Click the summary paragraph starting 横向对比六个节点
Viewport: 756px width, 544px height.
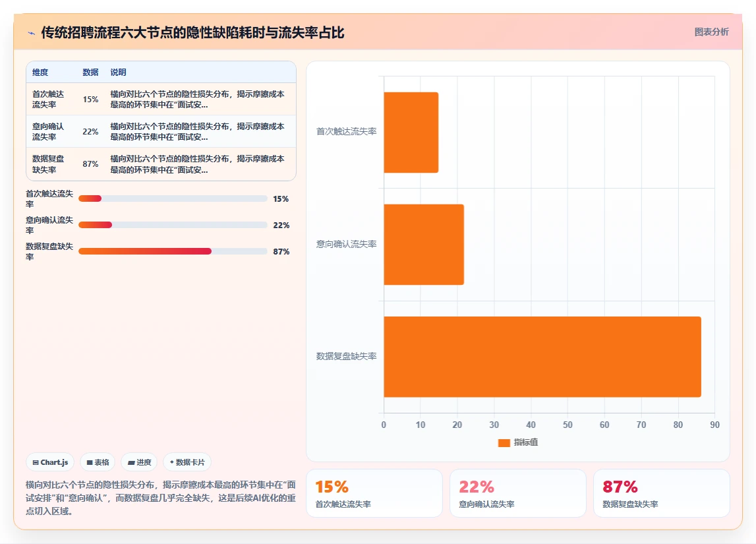point(161,498)
